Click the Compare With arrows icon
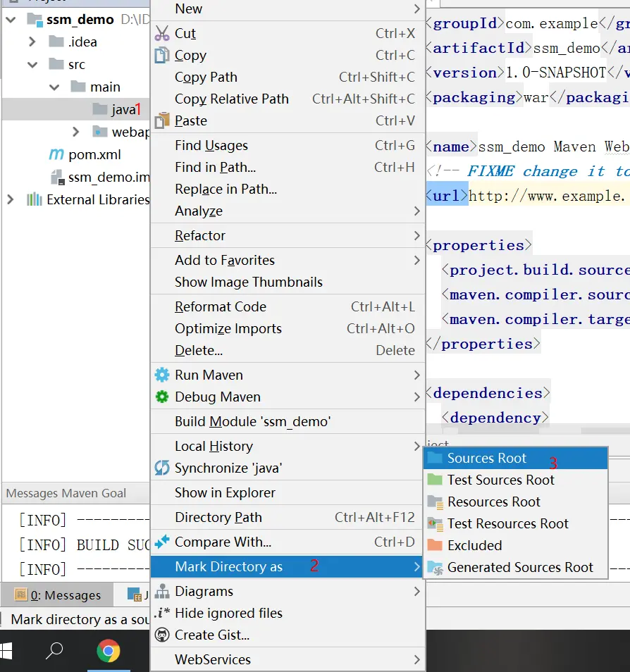The image size is (630, 672). coord(162,542)
